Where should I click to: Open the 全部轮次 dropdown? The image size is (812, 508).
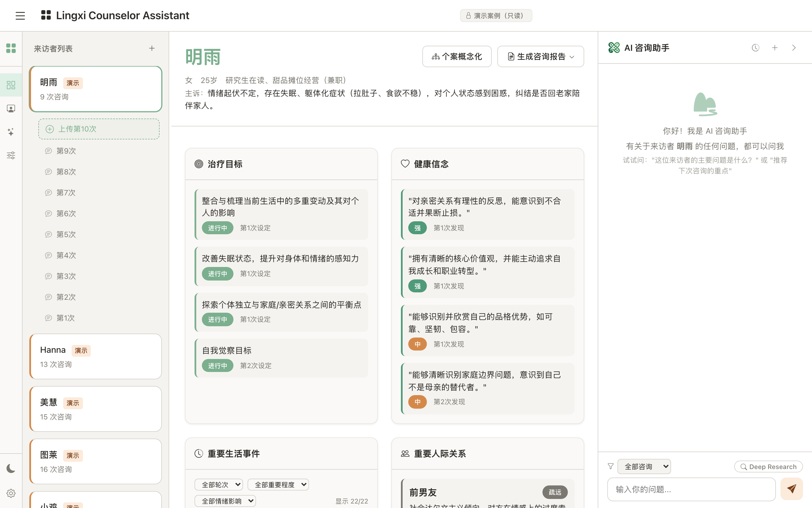[219, 485]
